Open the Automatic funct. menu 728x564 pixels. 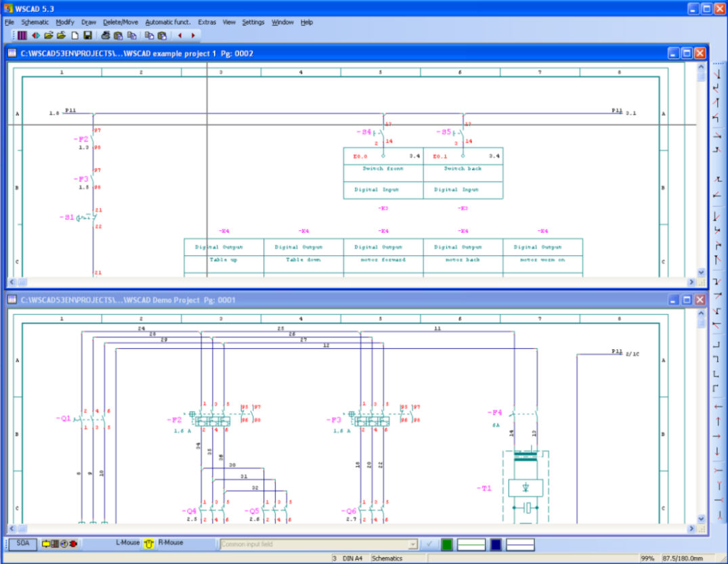pos(167,22)
